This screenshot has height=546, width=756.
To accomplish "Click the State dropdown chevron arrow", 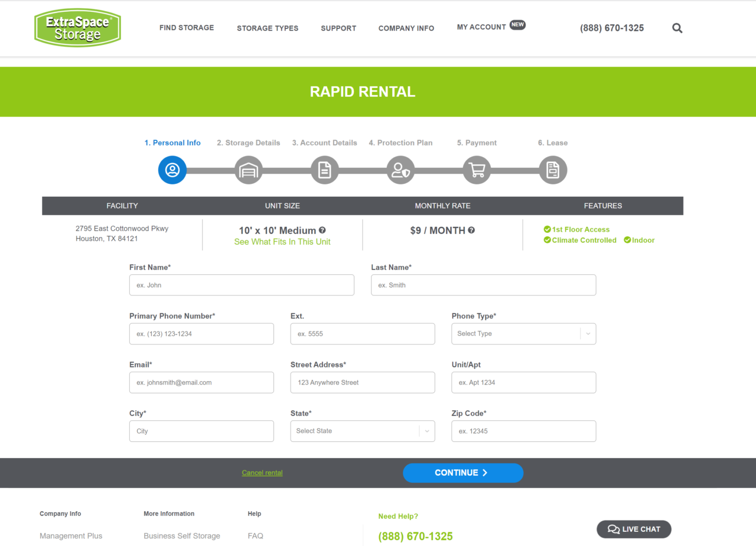I will point(426,431).
